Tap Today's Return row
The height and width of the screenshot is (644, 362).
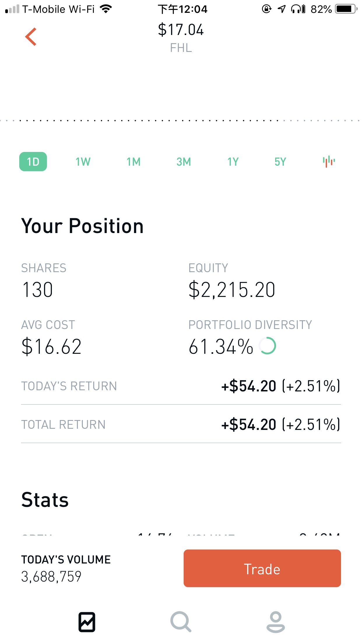pyautogui.click(x=181, y=386)
